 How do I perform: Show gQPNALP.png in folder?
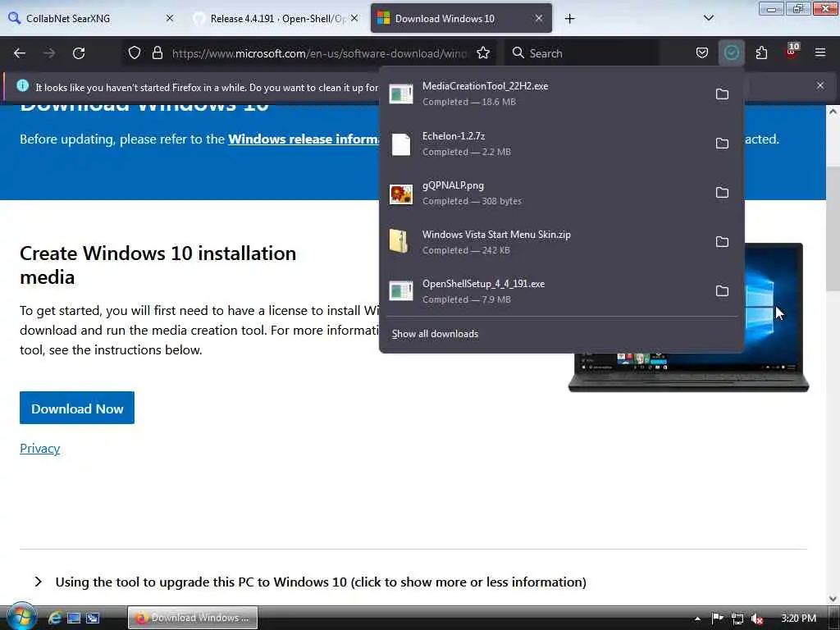[x=722, y=193]
